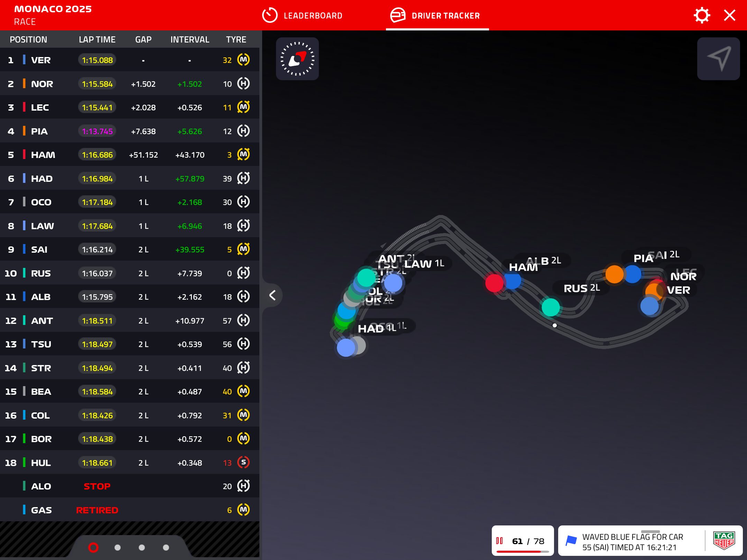Screen dimensions: 747x560
Task: Click BOR's medium tyre icon
Action: click(x=243, y=439)
